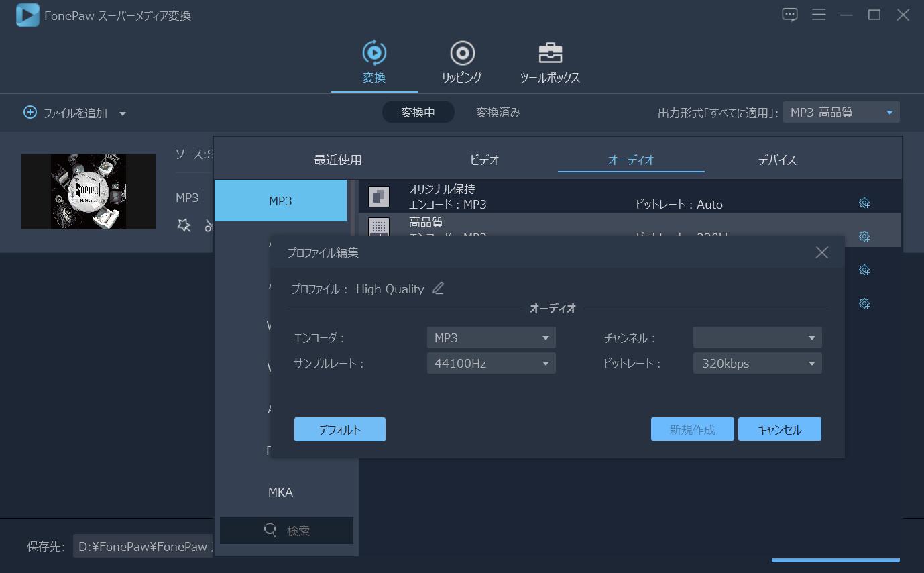
Task: Click the デフォルト button to reset settings
Action: coord(339,429)
